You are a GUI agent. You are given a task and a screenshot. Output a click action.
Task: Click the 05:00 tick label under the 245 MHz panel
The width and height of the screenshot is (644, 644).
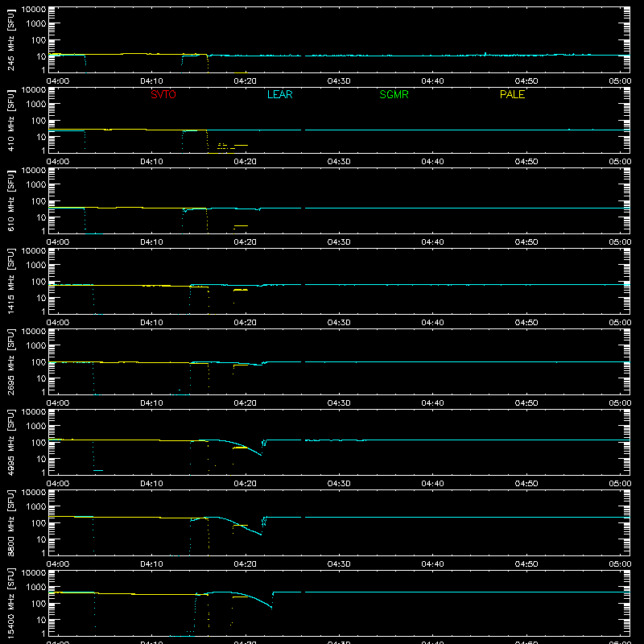coord(620,81)
